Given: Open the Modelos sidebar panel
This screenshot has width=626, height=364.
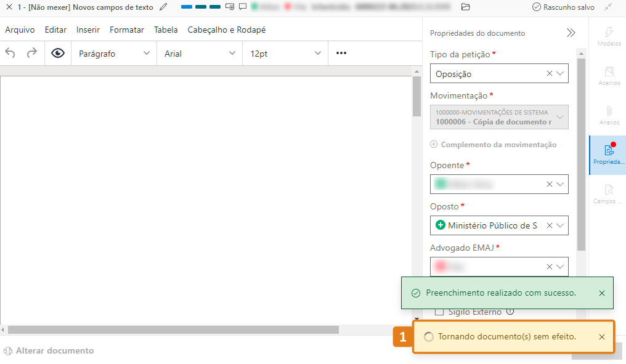Looking at the screenshot, I should click(x=609, y=36).
